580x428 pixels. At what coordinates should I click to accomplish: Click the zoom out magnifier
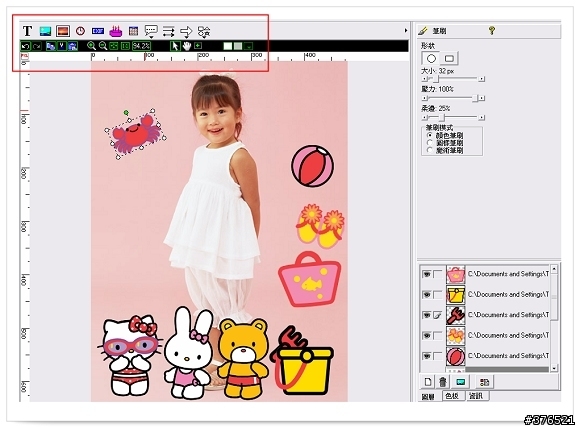tap(103, 46)
